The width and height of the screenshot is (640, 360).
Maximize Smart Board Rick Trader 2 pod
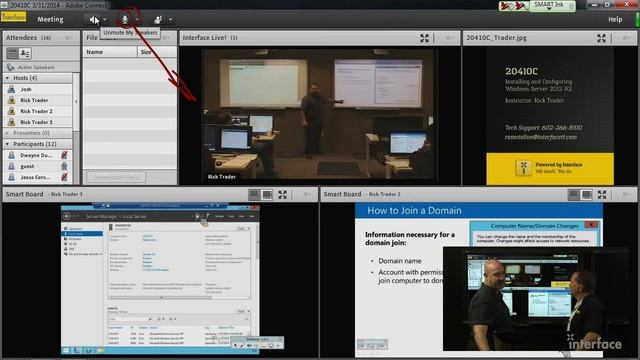pyautogui.click(x=602, y=195)
